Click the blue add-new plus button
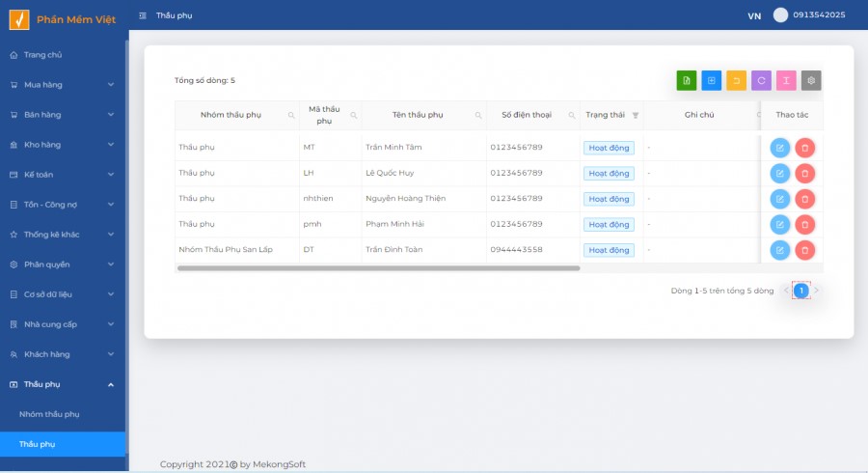The width and height of the screenshot is (868, 473). [x=712, y=80]
